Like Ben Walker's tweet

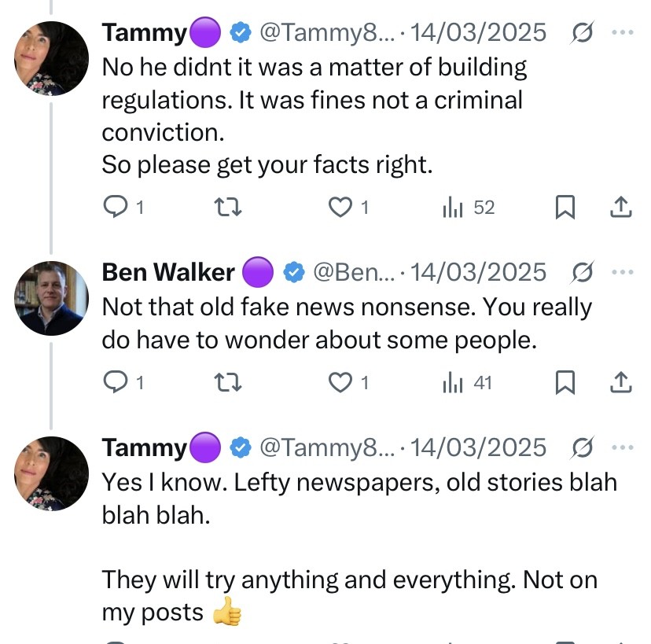[x=340, y=382]
